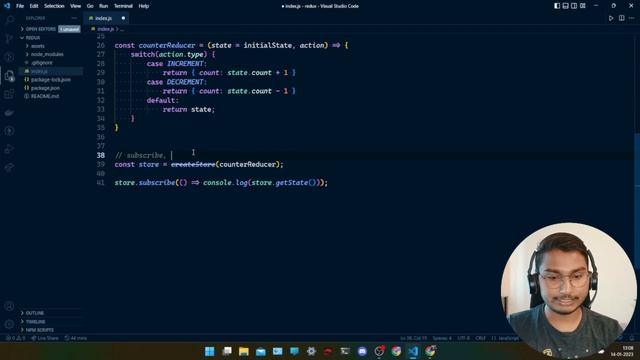The image size is (640, 360).
Task: Click the errors and warnings status indicator
Action: click(x=16, y=338)
